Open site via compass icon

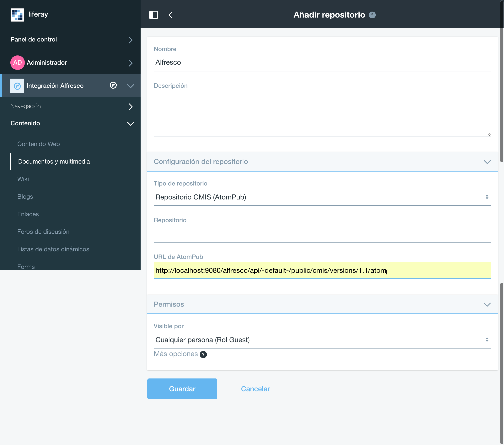pos(113,85)
